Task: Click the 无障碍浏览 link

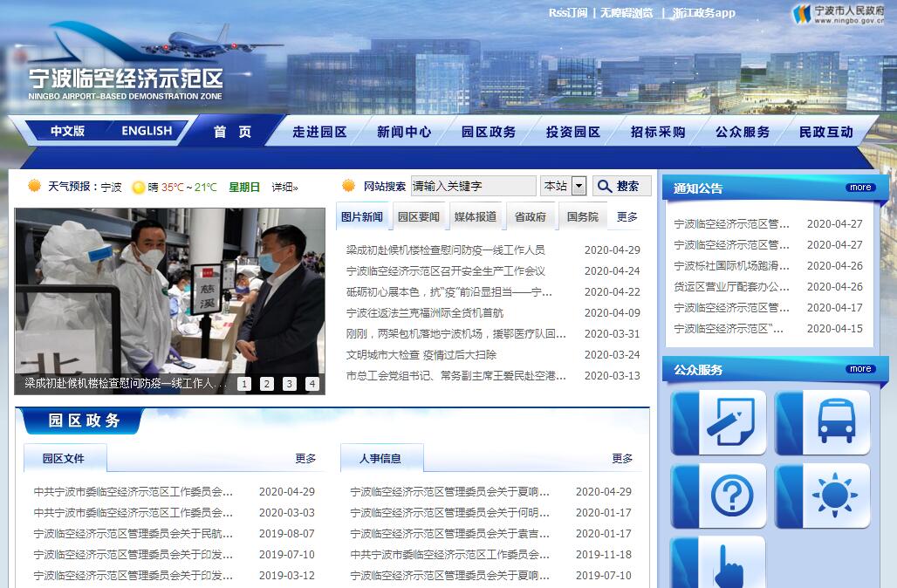Action: 627,12
